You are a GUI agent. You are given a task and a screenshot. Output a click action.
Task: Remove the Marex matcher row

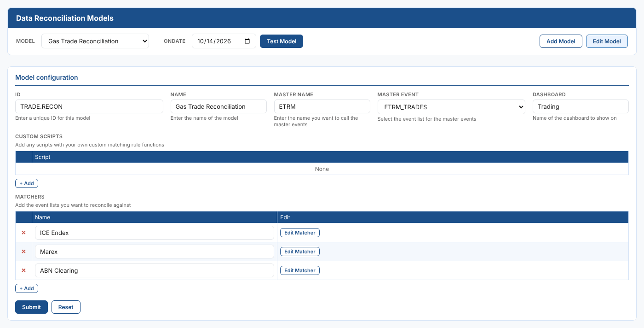pos(23,252)
